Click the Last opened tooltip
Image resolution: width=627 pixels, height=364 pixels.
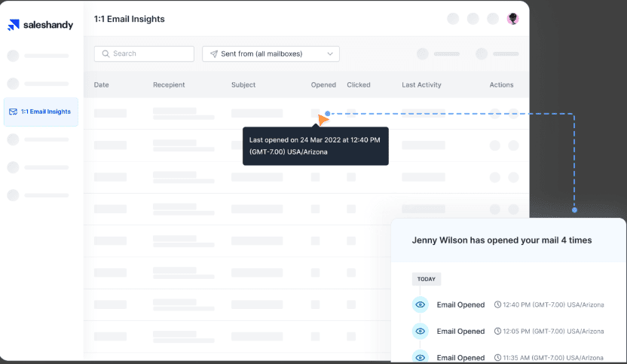click(315, 145)
